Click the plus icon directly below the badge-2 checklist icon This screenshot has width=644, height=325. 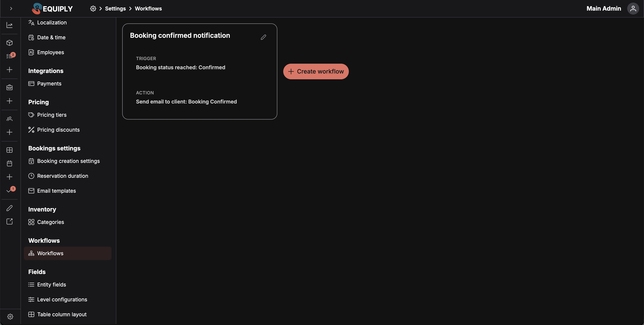click(10, 69)
